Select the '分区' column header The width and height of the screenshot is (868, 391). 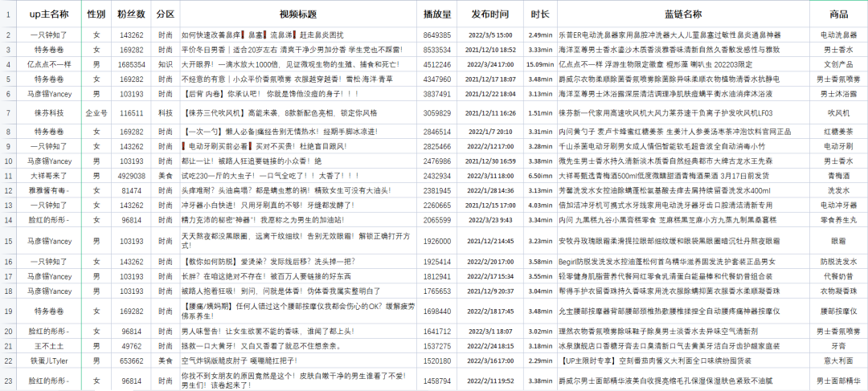(x=165, y=14)
